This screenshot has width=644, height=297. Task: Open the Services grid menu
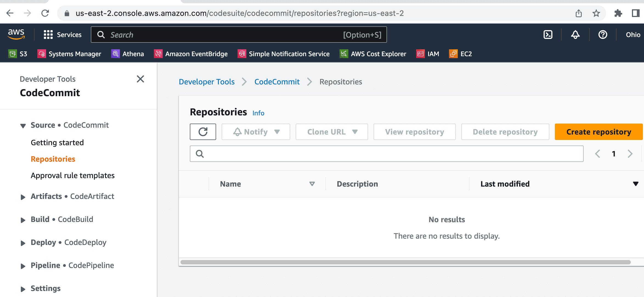click(x=63, y=35)
